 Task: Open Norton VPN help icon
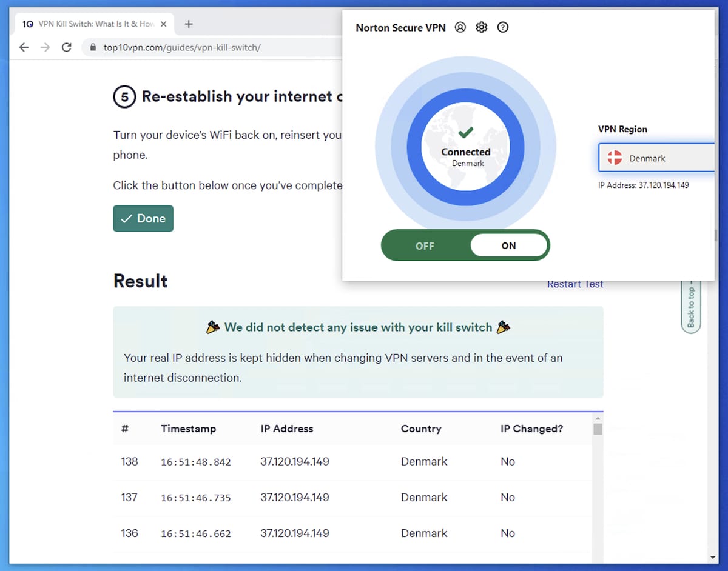point(502,27)
